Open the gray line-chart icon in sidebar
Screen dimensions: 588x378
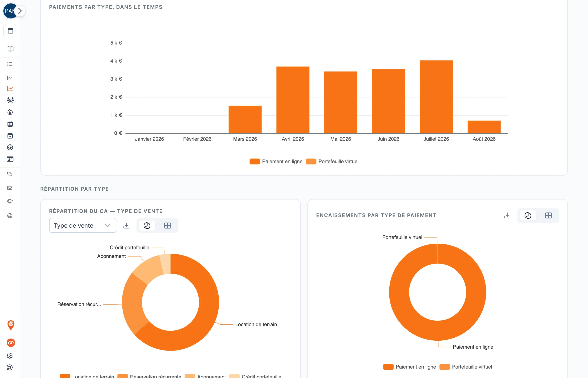click(10, 78)
